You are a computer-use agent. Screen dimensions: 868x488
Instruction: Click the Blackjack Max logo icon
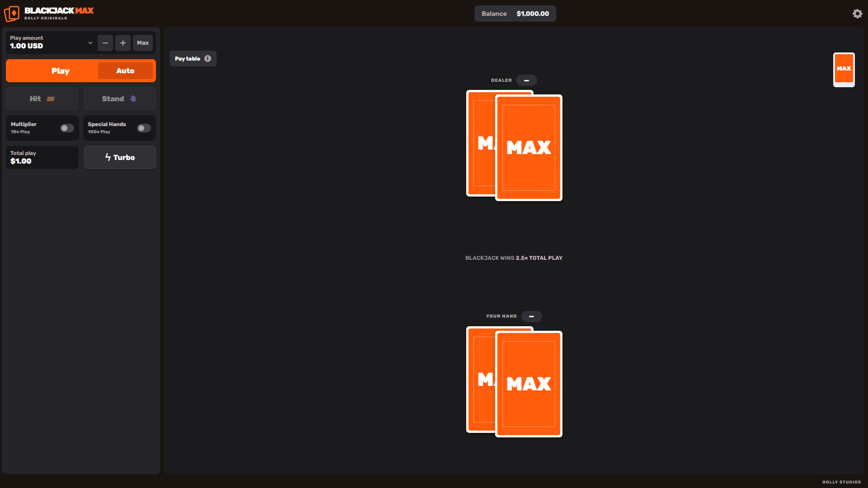point(12,14)
